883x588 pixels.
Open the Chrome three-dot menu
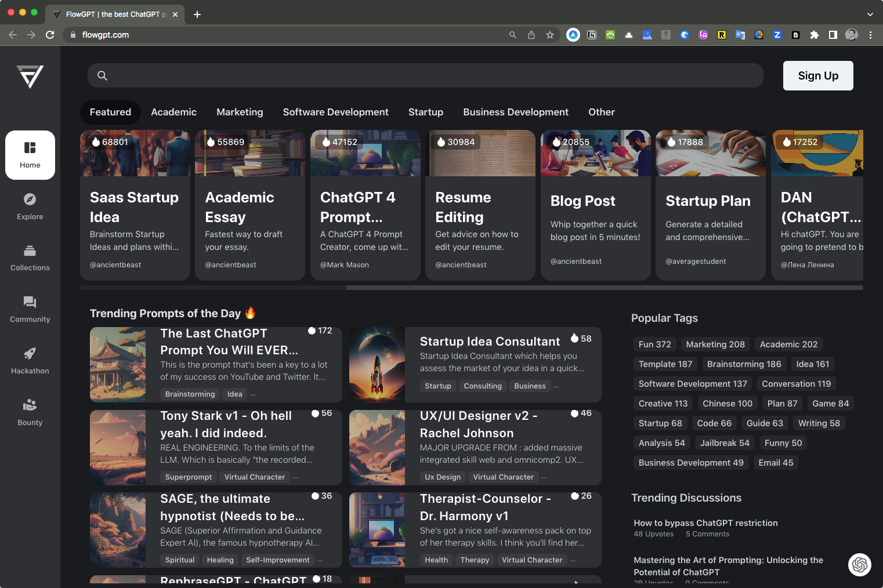(x=870, y=35)
